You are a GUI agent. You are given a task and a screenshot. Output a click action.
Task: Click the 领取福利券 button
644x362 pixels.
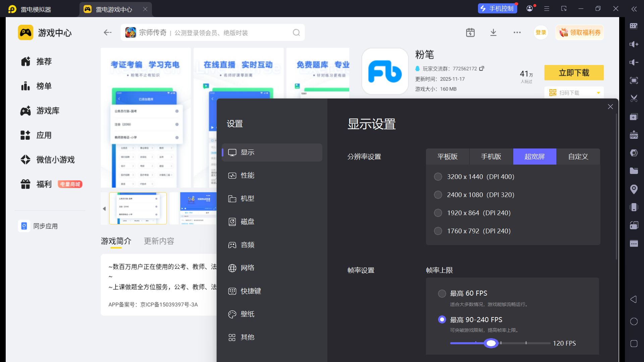click(580, 33)
